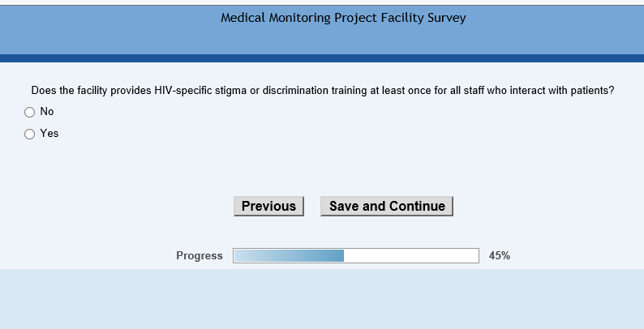Click the dark blue divider bar under header

pyautogui.click(x=322, y=58)
